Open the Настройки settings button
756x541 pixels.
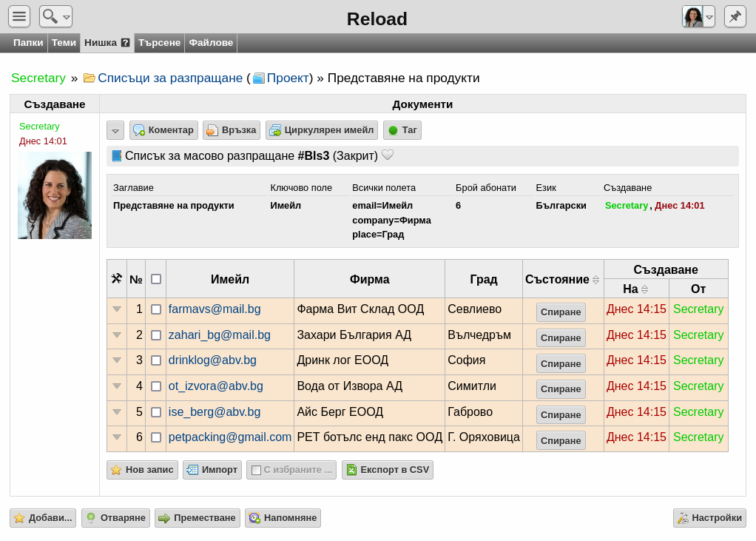point(709,518)
